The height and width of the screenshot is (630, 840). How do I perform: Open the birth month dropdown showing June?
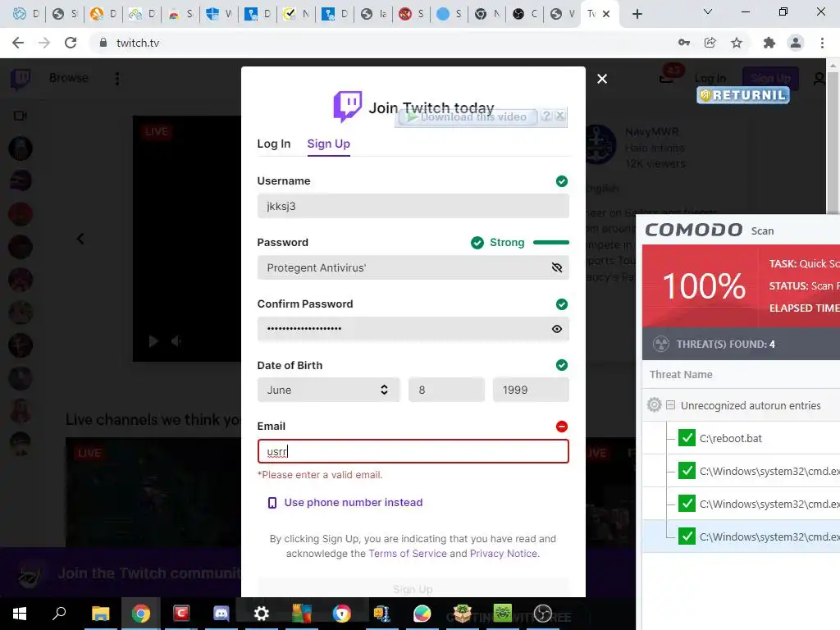328,390
